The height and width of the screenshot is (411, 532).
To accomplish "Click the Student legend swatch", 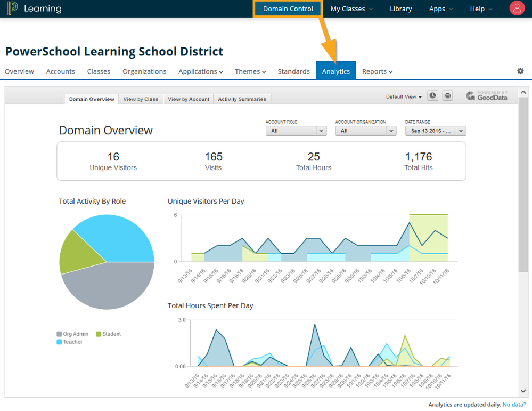I will point(99,334).
